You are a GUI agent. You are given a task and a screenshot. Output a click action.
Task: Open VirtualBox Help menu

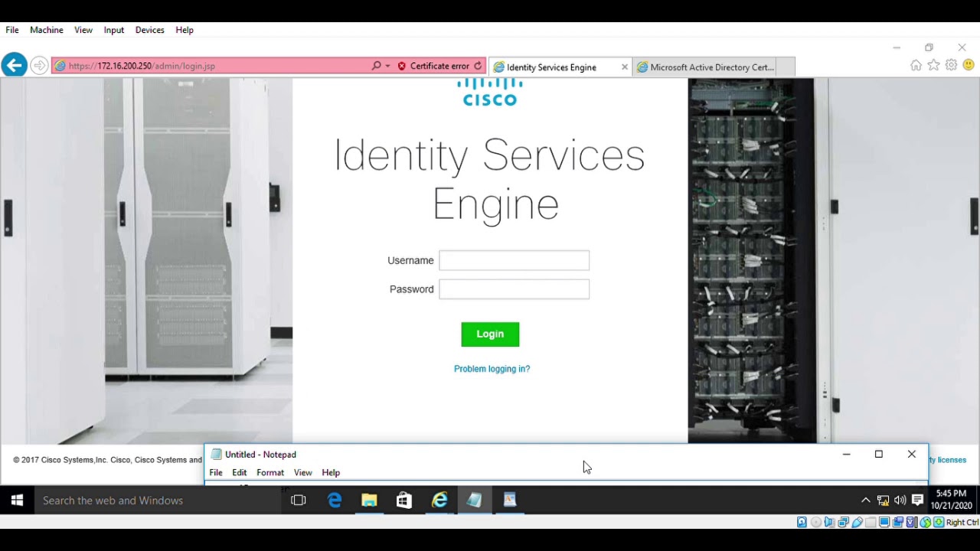[185, 30]
